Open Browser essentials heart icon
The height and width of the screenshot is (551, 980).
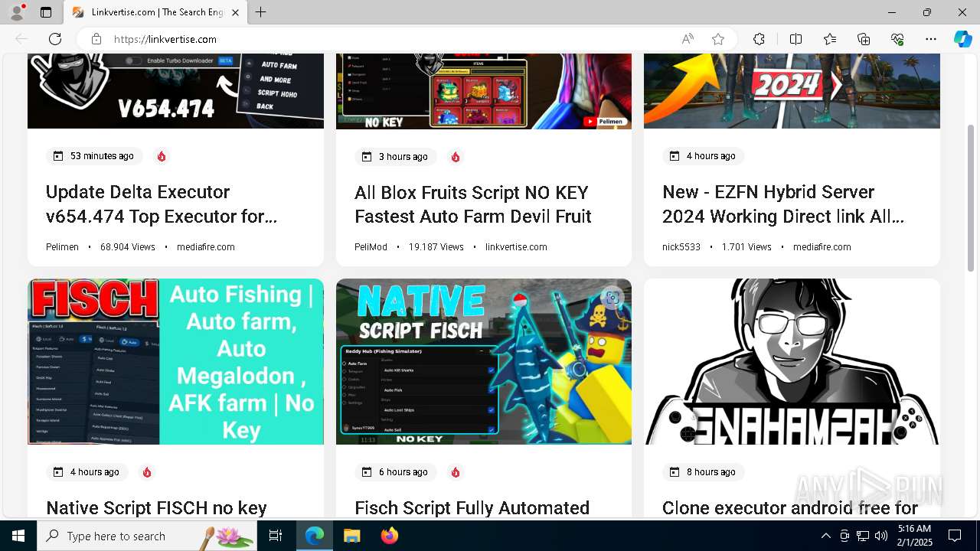click(897, 39)
